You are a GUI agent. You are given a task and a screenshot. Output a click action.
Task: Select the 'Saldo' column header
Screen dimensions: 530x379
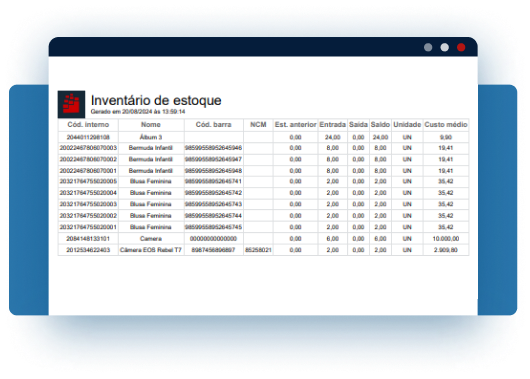[x=380, y=125]
